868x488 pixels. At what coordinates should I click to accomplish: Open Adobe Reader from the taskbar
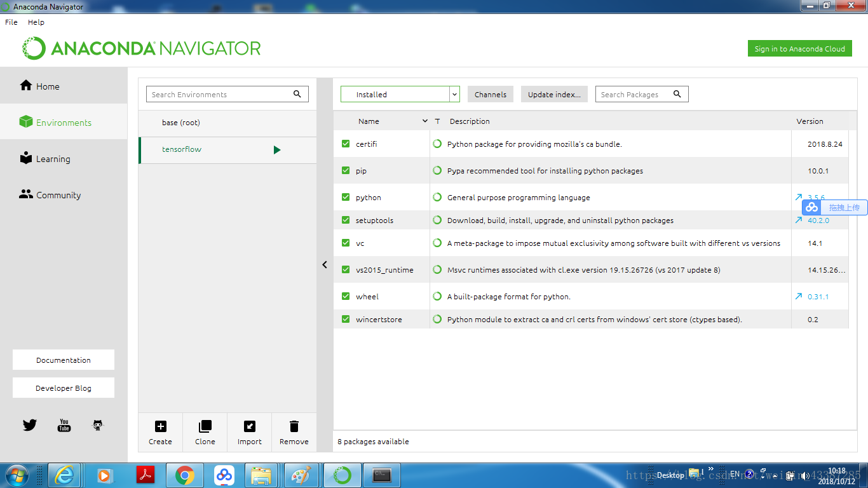click(x=146, y=475)
